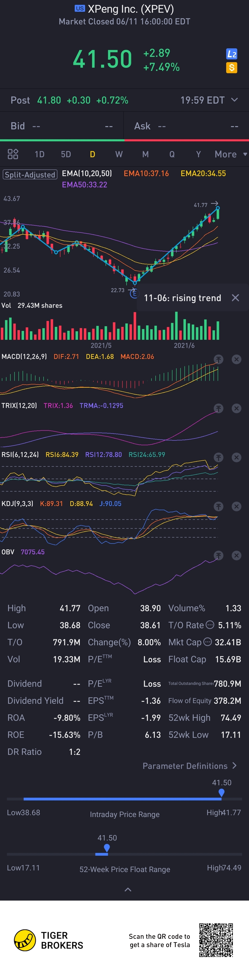This screenshot has width=249, height=980.
Task: Tap the post-market price 41.80
Action: point(49,100)
